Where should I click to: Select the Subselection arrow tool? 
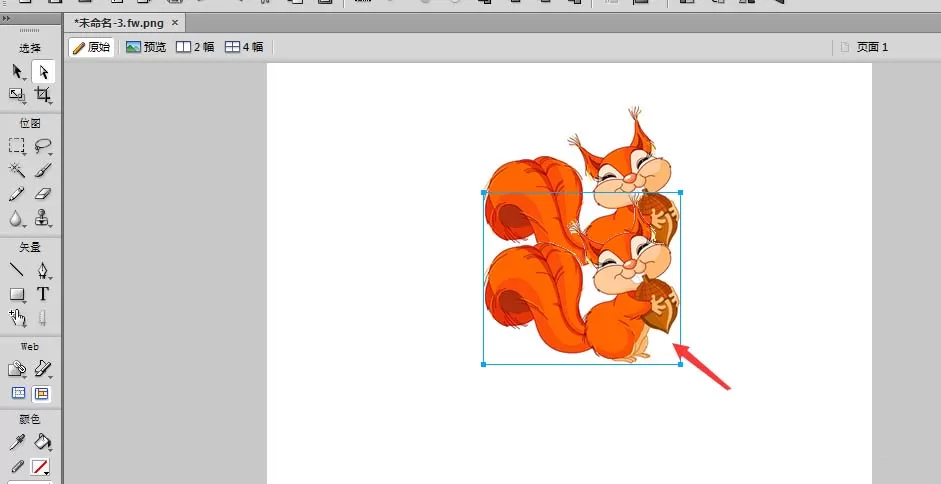click(43, 72)
